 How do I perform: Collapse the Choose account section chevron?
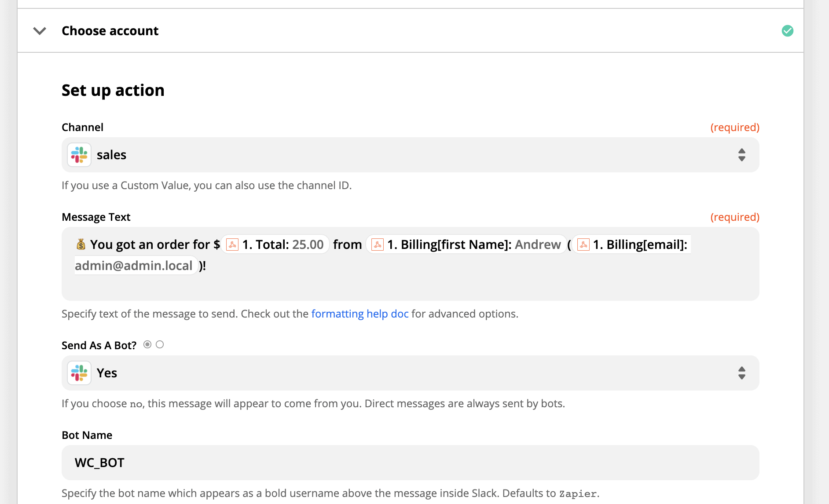[40, 31]
